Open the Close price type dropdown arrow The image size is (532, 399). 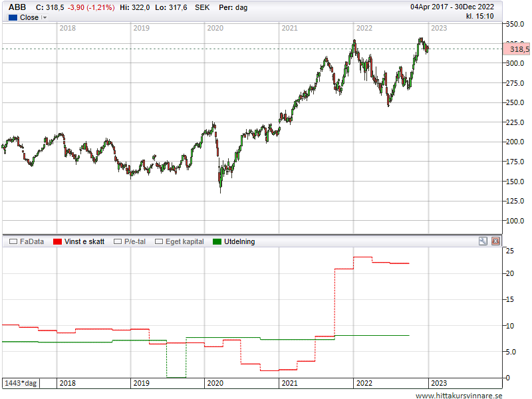[44, 18]
